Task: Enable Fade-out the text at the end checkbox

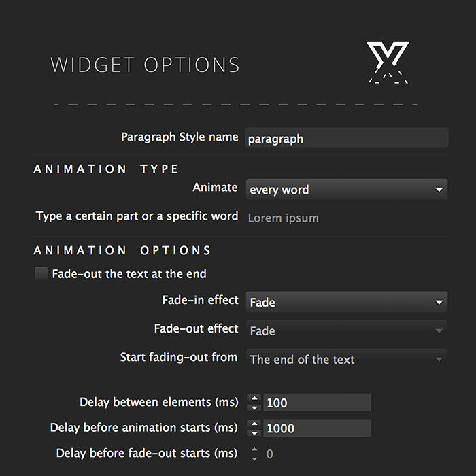Action: [x=41, y=273]
